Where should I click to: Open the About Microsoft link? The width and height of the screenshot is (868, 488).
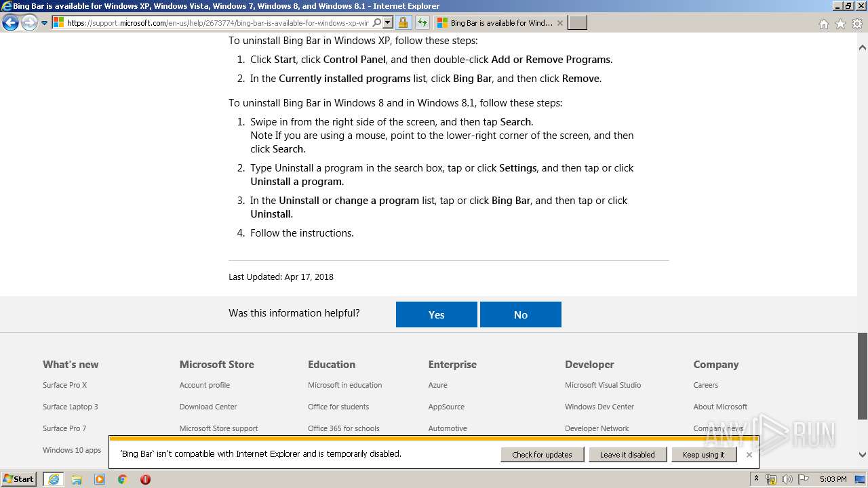720,407
